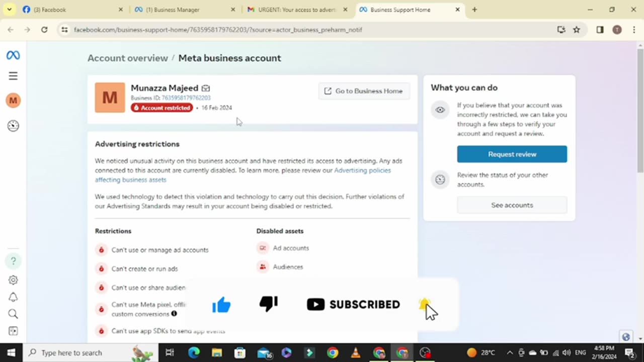Open the notifications bell in sidebar
Screen dimensions: 644x362
tap(13, 297)
